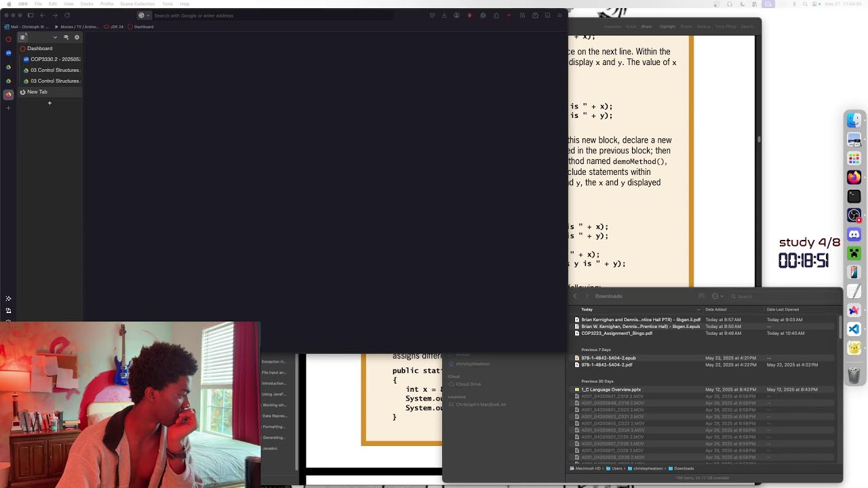Screen dimensions: 868x488
Task: Open the Dashboard bookmark in bookmarks bar
Action: click(x=140, y=26)
